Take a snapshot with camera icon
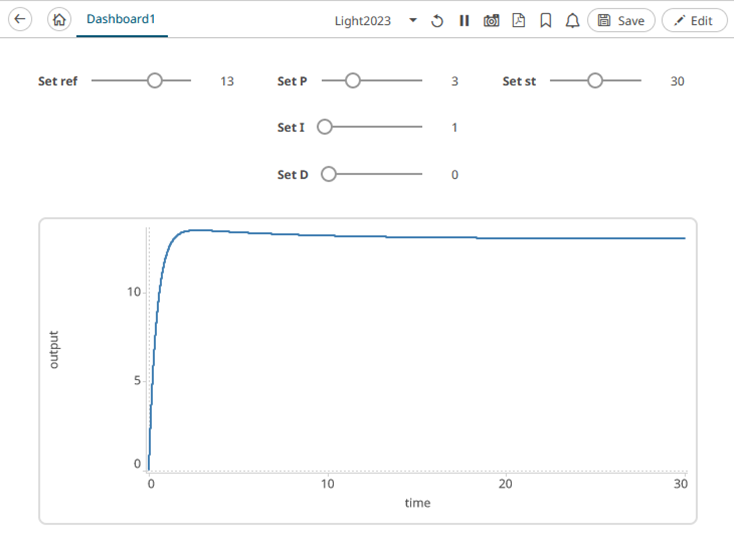 tap(491, 21)
